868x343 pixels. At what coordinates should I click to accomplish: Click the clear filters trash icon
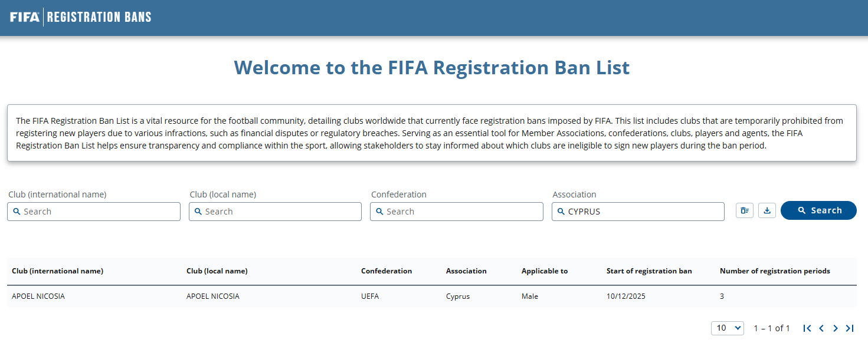745,210
